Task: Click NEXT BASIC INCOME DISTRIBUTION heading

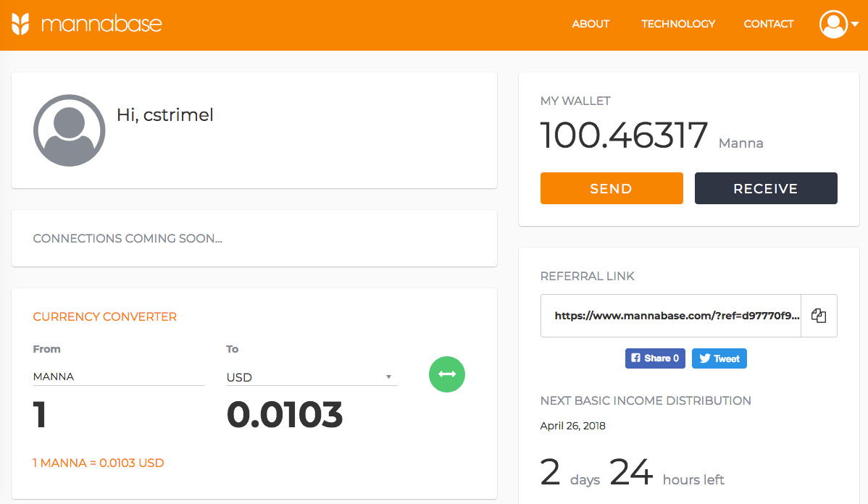Action: pyautogui.click(x=646, y=401)
